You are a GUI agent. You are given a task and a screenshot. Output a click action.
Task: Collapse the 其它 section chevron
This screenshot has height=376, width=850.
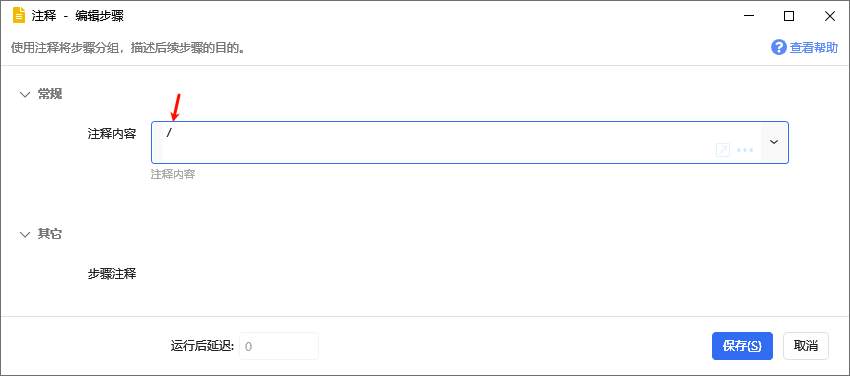coord(25,235)
